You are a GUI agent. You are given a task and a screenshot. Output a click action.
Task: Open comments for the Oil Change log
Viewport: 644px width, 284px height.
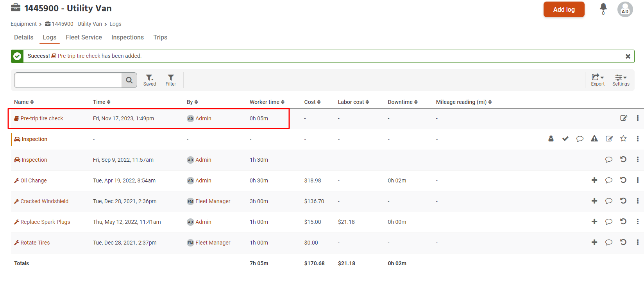click(x=608, y=180)
